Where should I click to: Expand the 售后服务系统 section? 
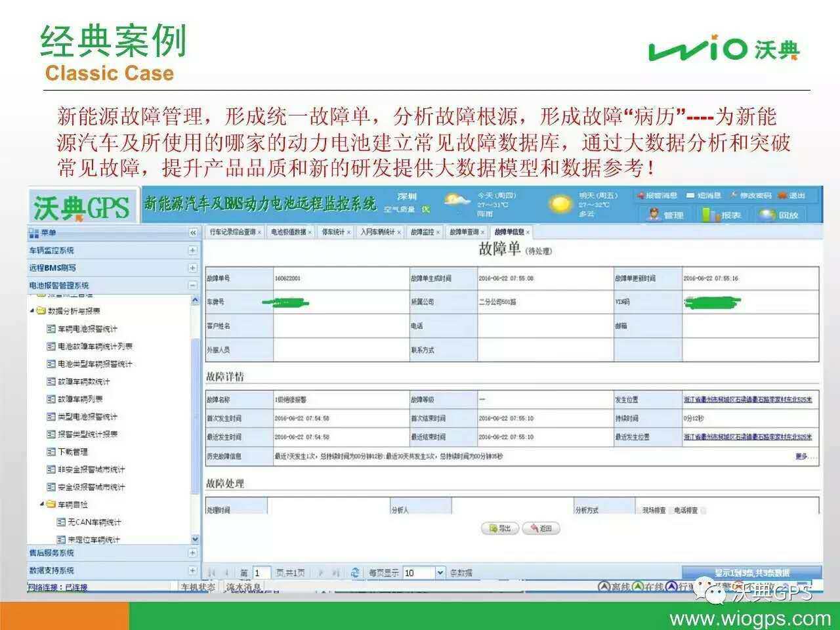(x=193, y=553)
